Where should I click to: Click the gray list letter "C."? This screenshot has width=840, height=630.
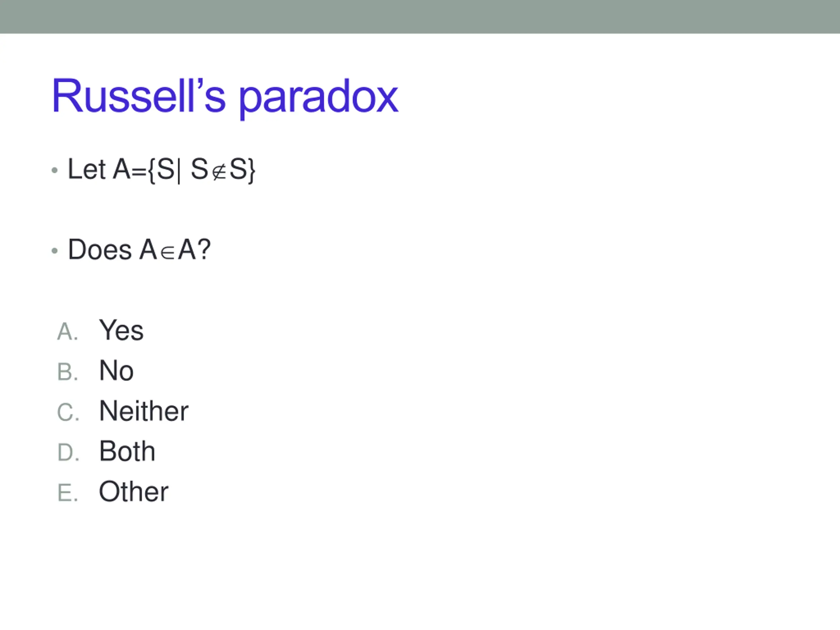pyautogui.click(x=68, y=412)
